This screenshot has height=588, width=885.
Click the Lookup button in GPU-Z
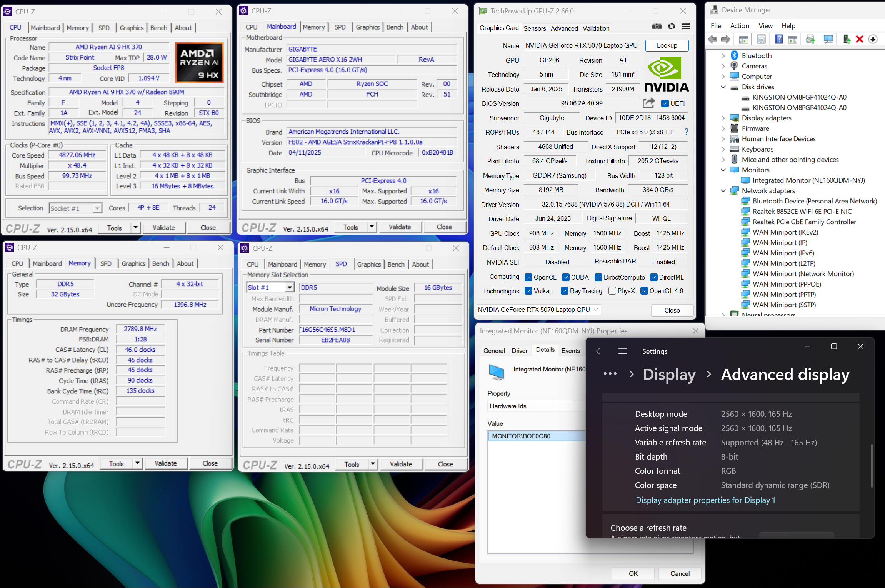pyautogui.click(x=667, y=45)
